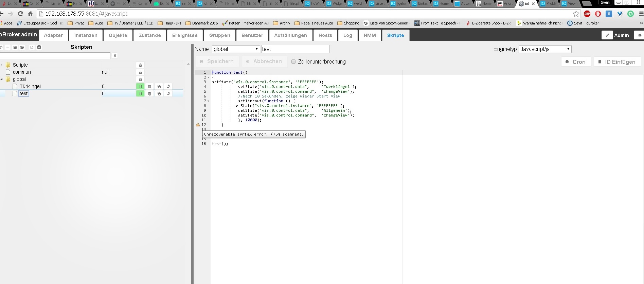Open the Enginetyp Javascript/js dropdown
Image resolution: width=644 pixels, height=284 pixels.
(545, 49)
